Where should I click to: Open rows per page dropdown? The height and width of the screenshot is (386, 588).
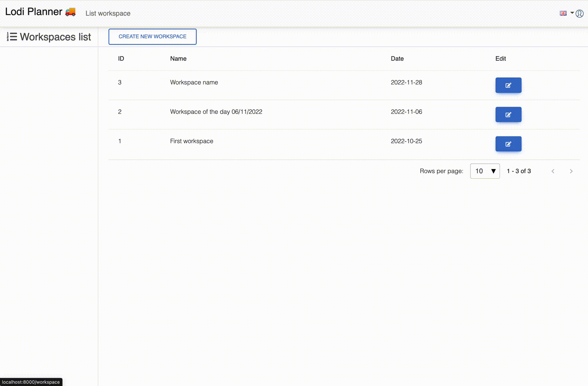coord(485,171)
